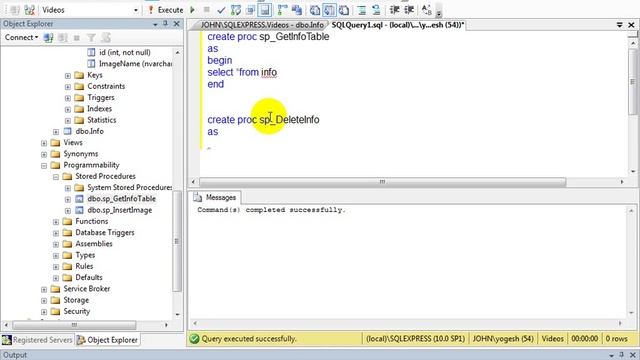Select the Database Triggers folder icon
The height and width of the screenshot is (360, 640).
point(67,233)
